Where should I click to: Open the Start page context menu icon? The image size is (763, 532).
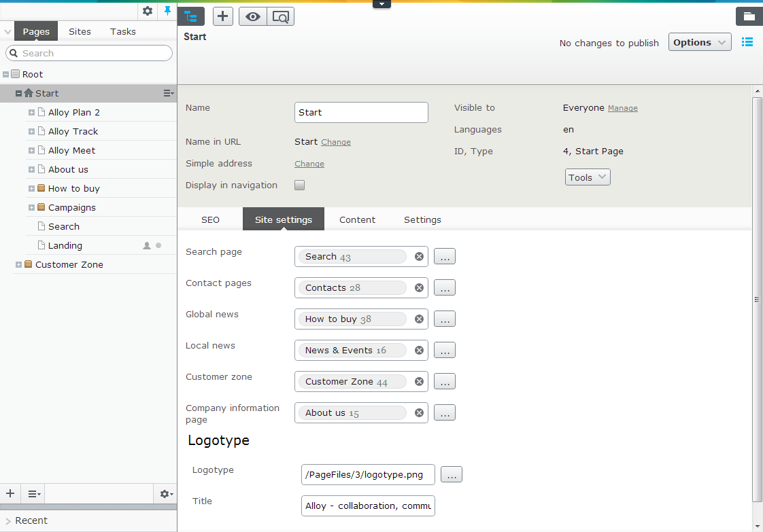[x=169, y=93]
